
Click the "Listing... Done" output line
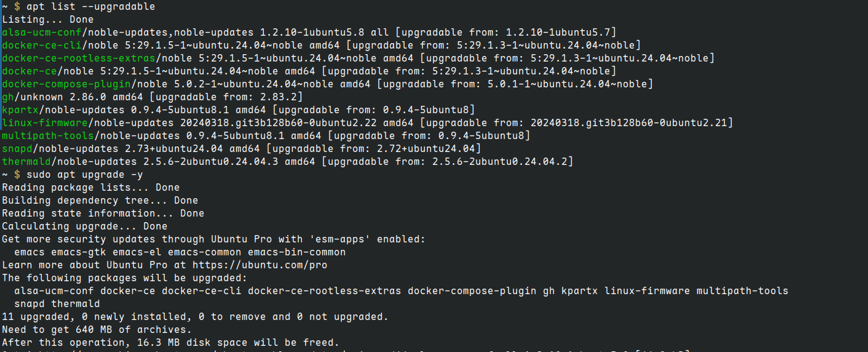(48, 20)
